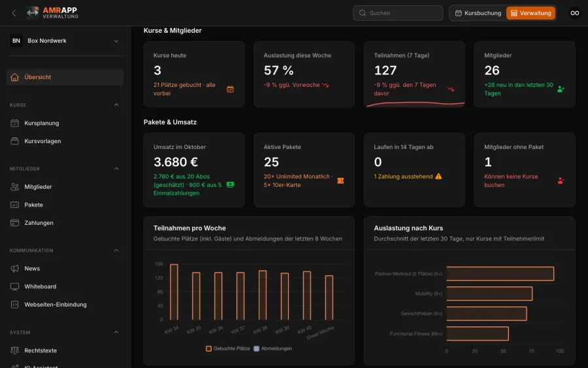The height and width of the screenshot is (368, 588).
Task: Click the Webseiten-Einbindung icon
Action: [x=14, y=305]
